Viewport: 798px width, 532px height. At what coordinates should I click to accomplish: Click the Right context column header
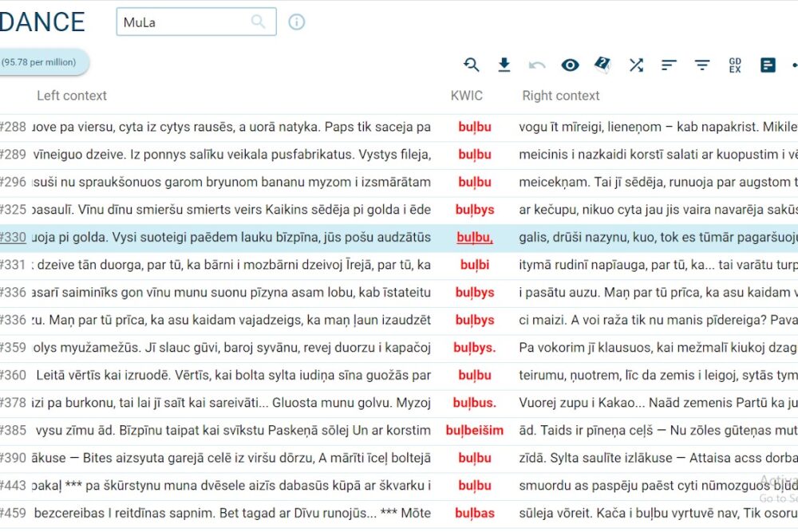(561, 96)
